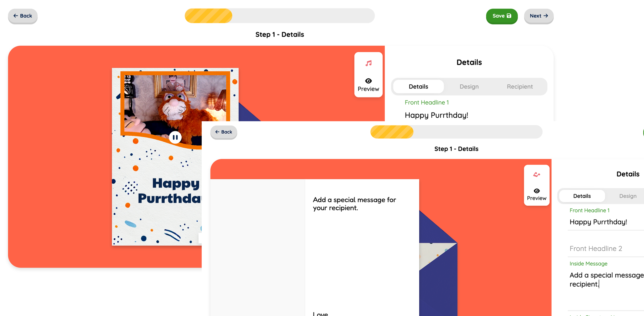
Task: Click the music note icon in top panel
Action: [368, 63]
